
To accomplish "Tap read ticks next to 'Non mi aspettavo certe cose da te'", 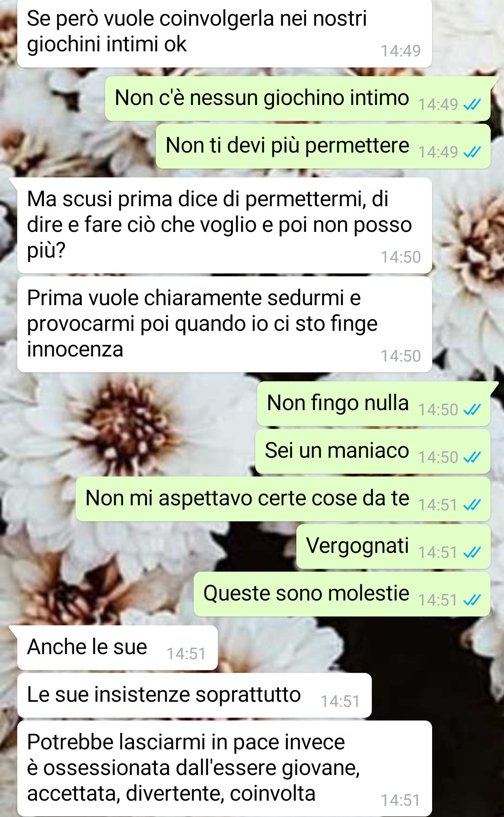I will (x=472, y=505).
